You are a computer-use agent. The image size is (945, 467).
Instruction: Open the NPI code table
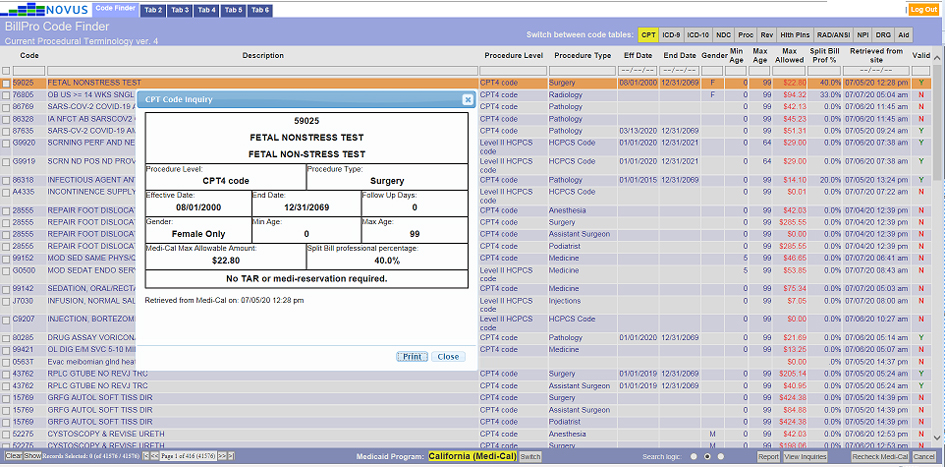[x=863, y=35]
